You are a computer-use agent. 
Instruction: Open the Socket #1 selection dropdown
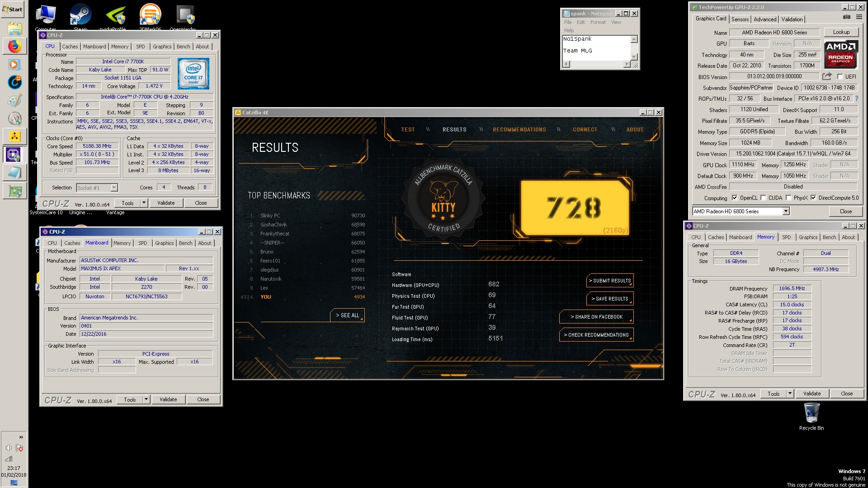(x=114, y=188)
